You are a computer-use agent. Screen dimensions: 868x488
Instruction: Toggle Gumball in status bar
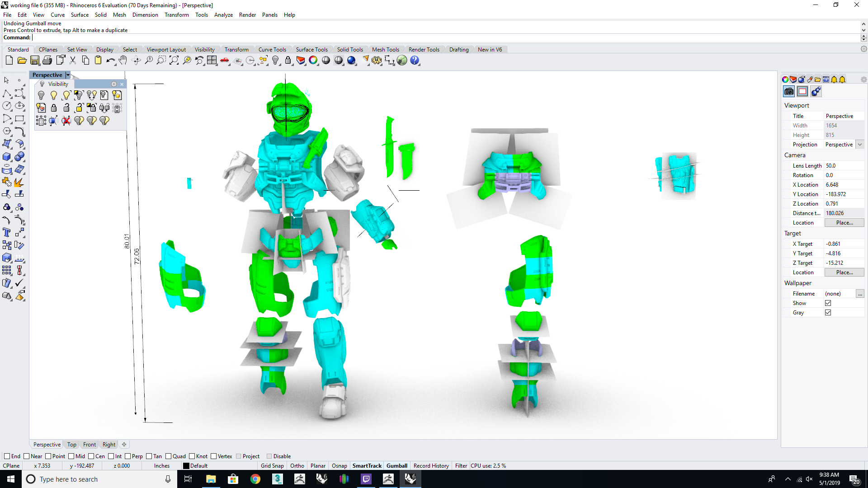396,466
